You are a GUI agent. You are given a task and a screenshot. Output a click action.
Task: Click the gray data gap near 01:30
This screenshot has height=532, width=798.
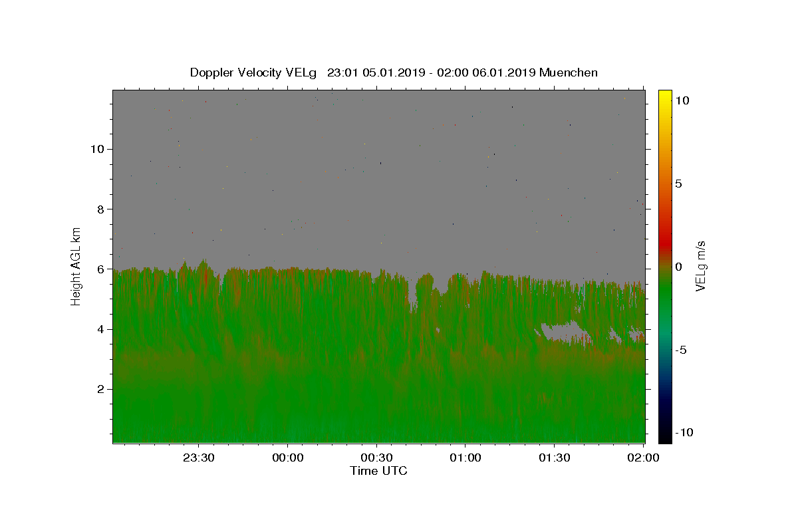562,331
